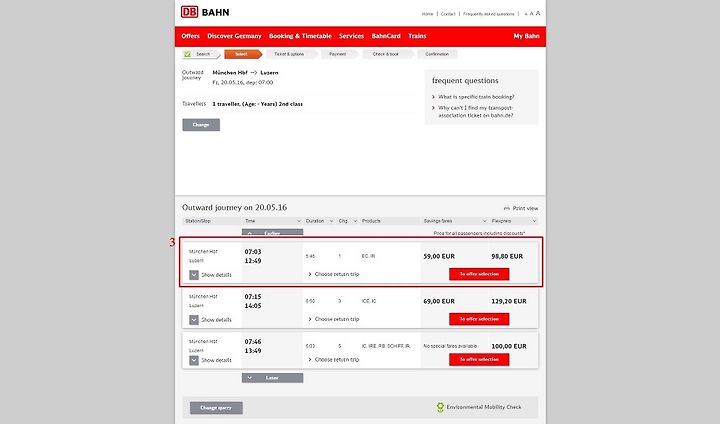
Task: Click 'München Hbf → Luzern' route text
Action: pos(245,73)
